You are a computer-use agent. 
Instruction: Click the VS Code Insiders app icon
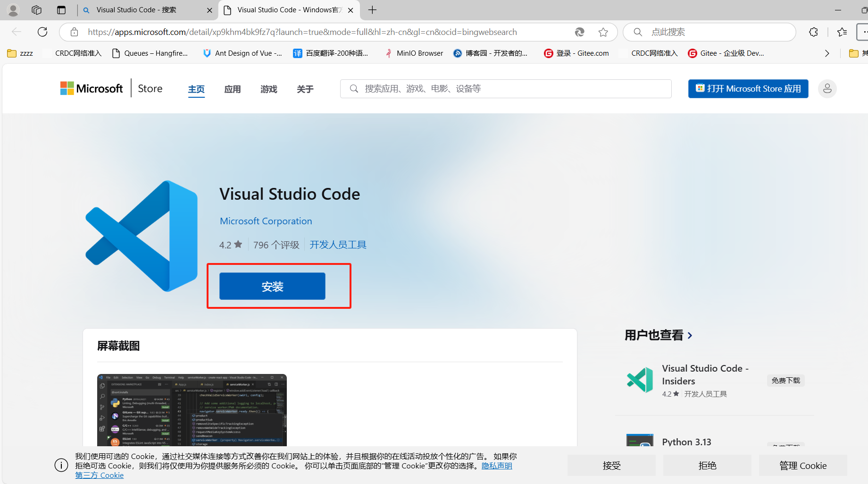pos(640,380)
